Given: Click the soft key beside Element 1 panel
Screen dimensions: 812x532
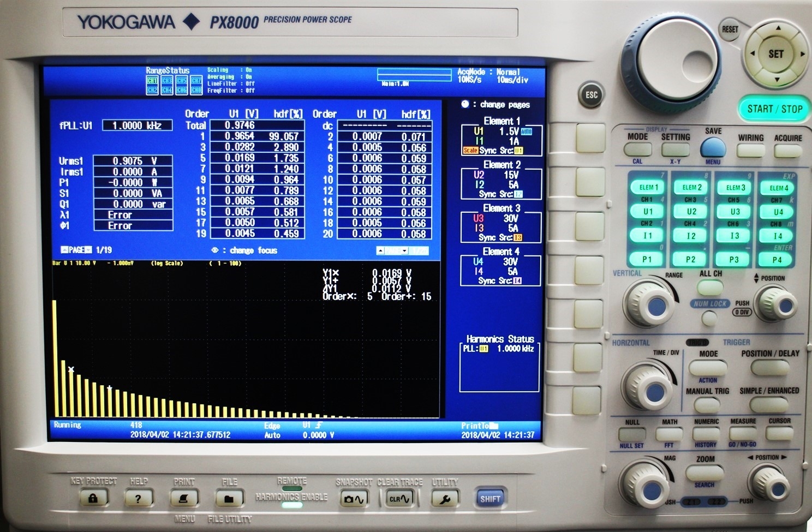Looking at the screenshot, I should click(591, 138).
